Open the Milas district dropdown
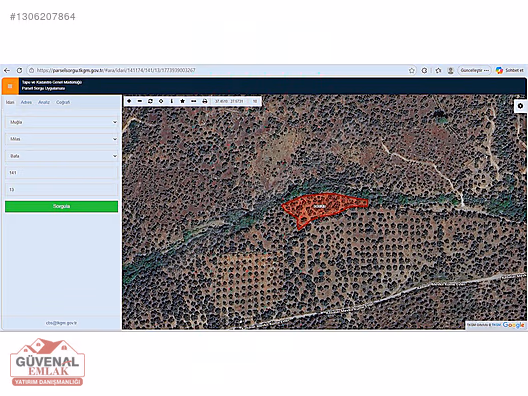 pyautogui.click(x=62, y=139)
